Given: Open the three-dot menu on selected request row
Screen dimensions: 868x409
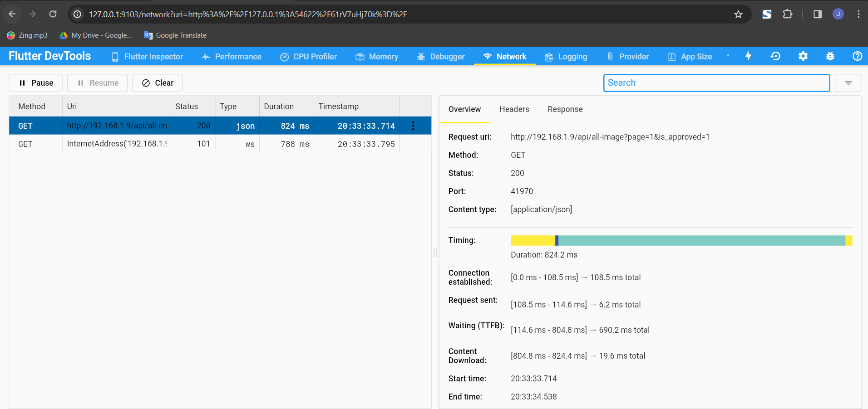Looking at the screenshot, I should pos(413,126).
